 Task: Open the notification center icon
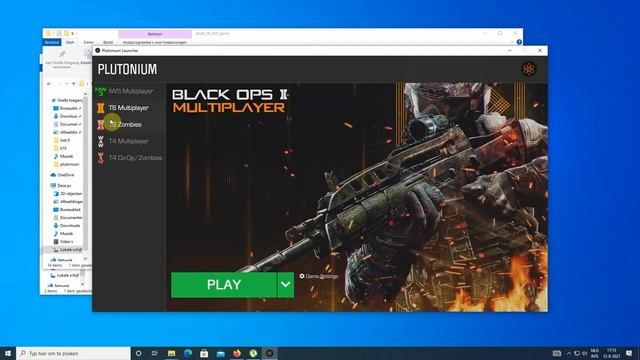click(x=629, y=353)
